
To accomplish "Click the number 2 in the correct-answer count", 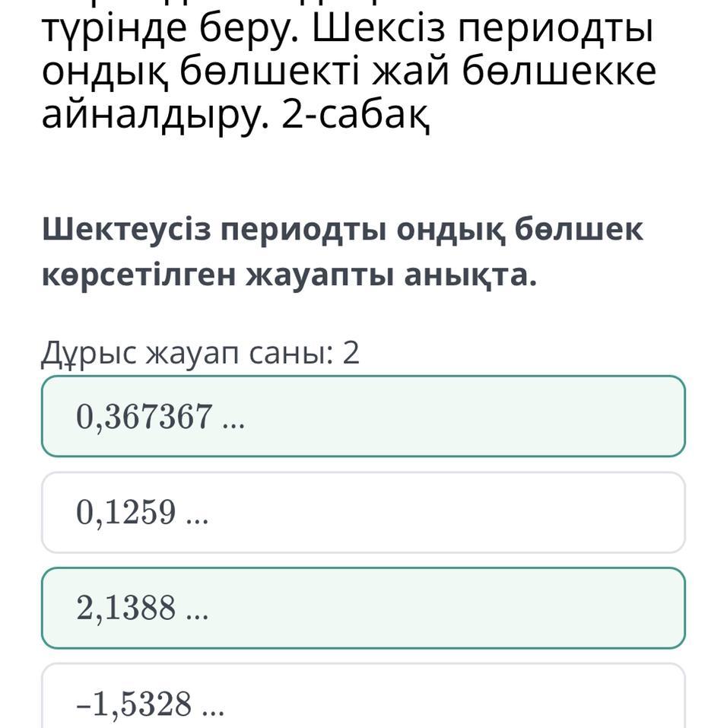I will (x=351, y=354).
